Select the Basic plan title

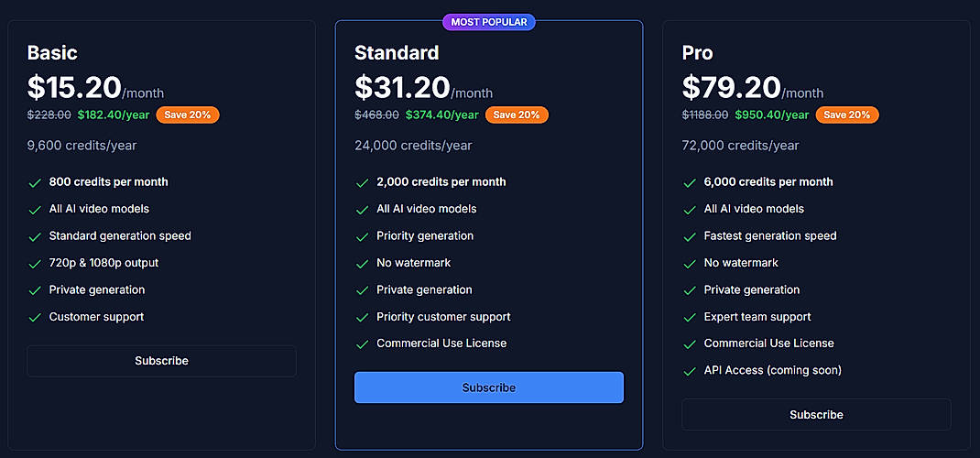[x=52, y=53]
